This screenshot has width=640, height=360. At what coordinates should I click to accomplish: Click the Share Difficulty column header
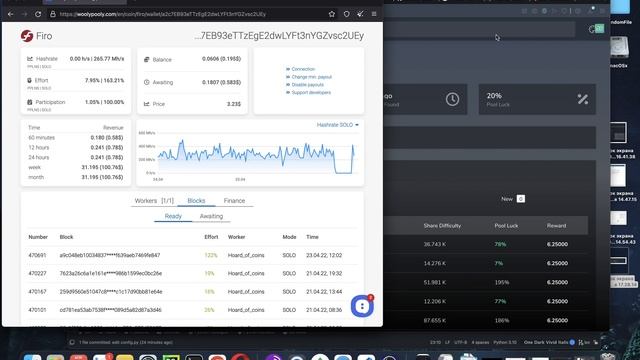tap(442, 226)
